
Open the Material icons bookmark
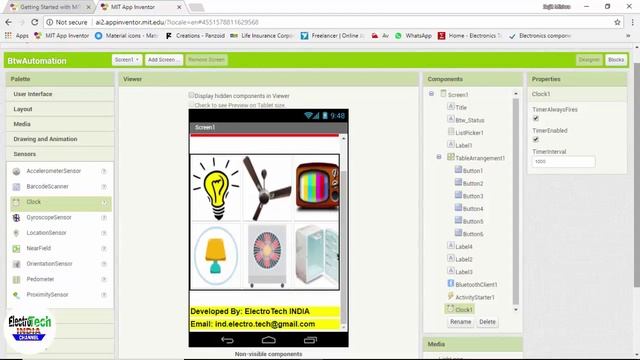coord(127,36)
